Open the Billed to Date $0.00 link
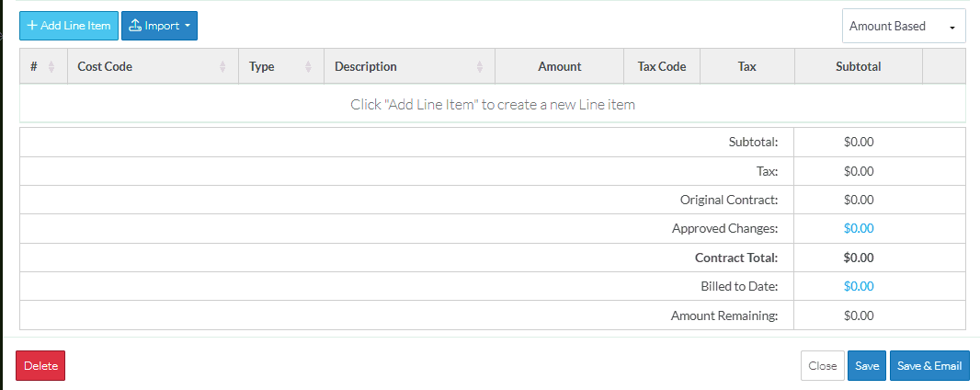980x390 pixels. [858, 286]
